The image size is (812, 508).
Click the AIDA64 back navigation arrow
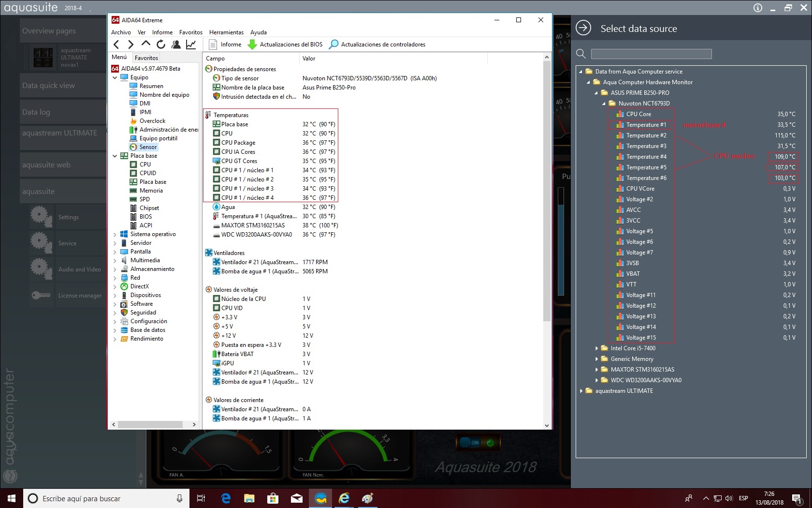[x=116, y=45]
